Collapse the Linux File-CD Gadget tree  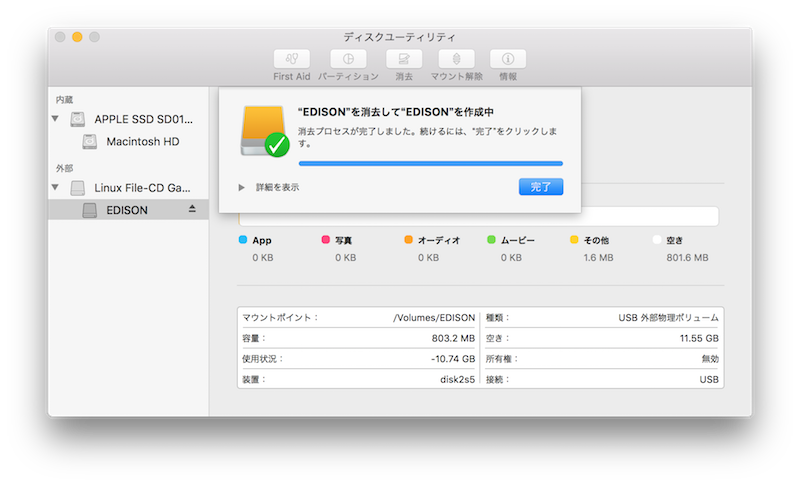pyautogui.click(x=57, y=188)
